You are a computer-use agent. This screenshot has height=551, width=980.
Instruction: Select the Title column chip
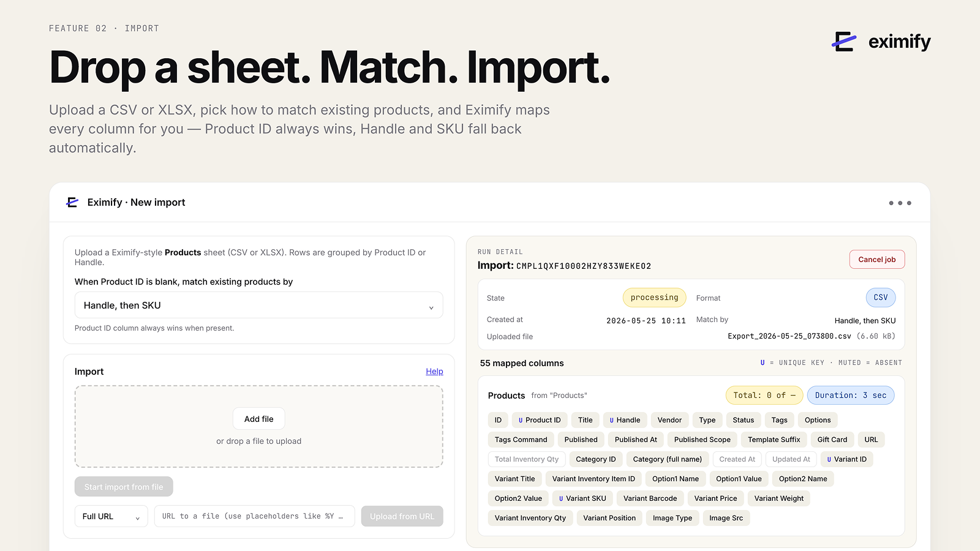point(586,420)
